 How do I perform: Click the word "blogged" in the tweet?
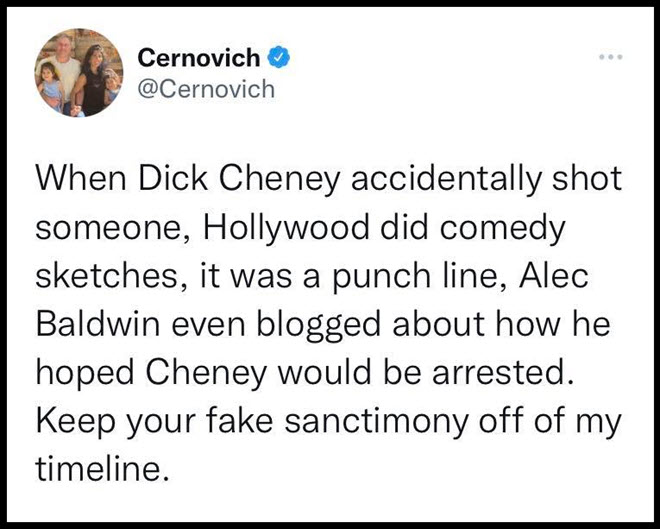318,326
